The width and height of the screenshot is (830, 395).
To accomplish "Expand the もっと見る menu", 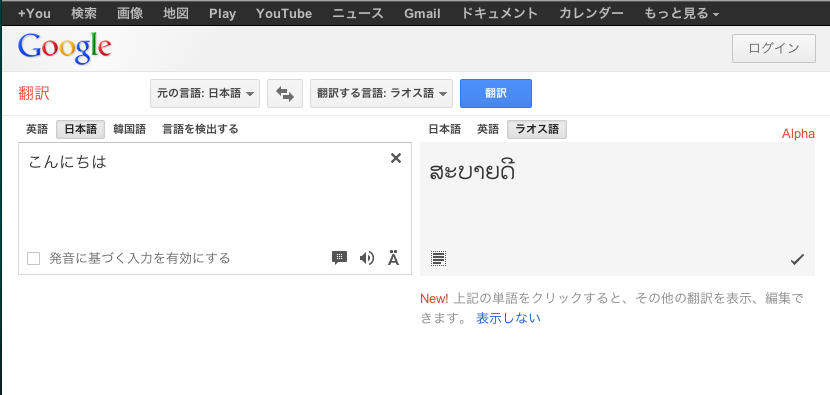I will pos(681,13).
